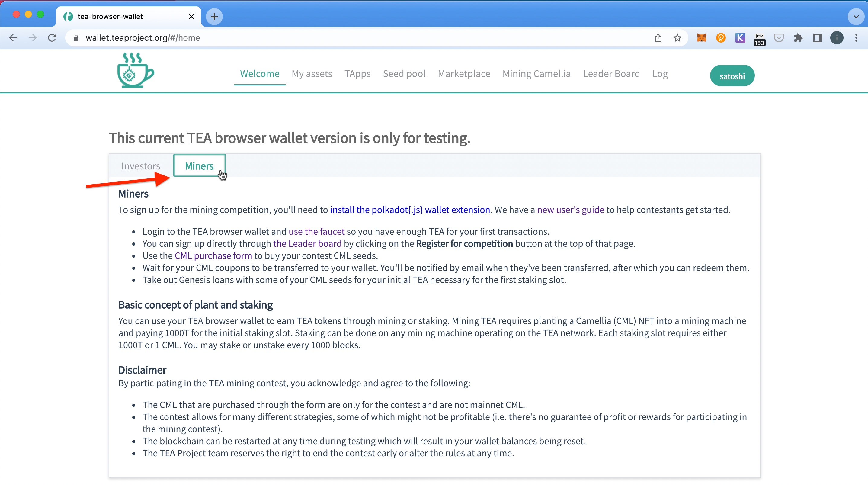The height and width of the screenshot is (485, 868).
Task: Expand the tab search dropdown arrow
Action: tap(856, 17)
